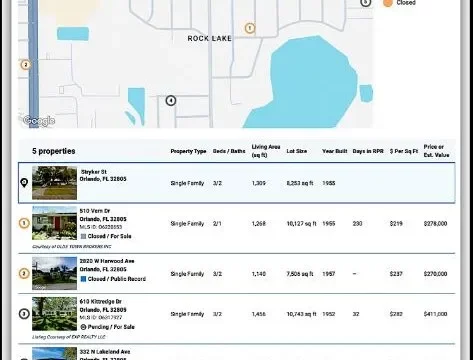
Task: Click the list marker 3 beside Kittredge Dr
Action: (24, 314)
